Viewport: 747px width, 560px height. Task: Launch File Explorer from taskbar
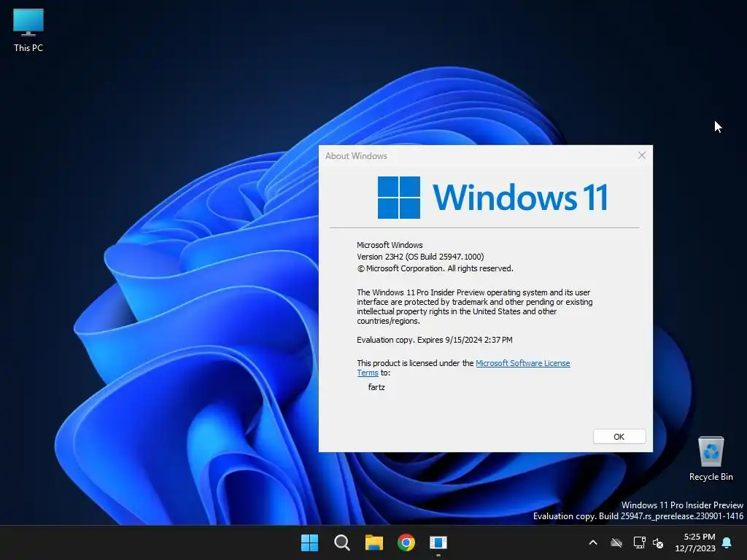coord(374,542)
